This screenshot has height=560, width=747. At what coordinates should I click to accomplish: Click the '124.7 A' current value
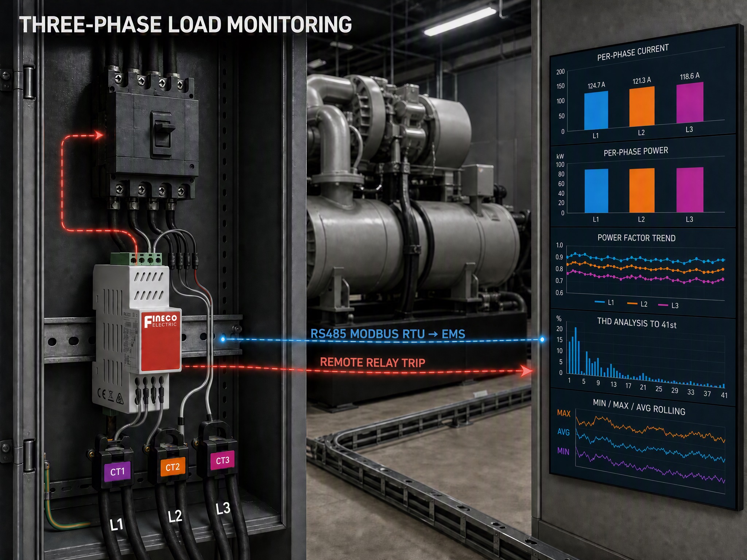pos(596,85)
